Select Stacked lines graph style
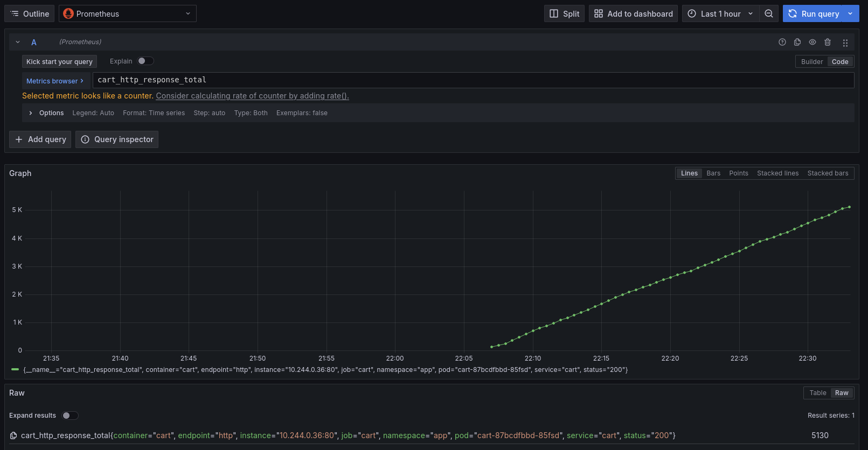 pos(778,173)
